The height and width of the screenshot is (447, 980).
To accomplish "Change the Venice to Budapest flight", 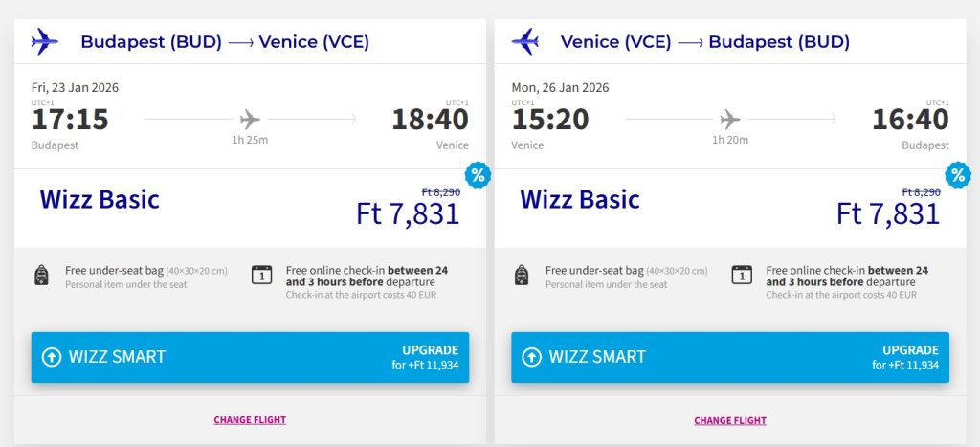I will 730,419.
